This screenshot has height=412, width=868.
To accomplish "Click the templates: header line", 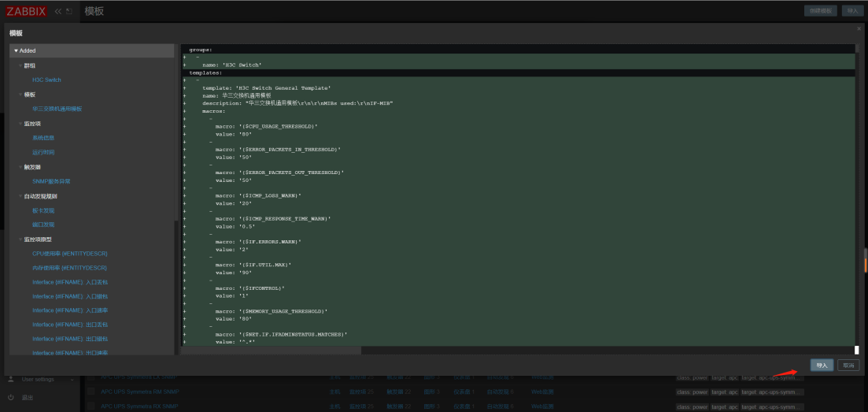I will point(205,72).
